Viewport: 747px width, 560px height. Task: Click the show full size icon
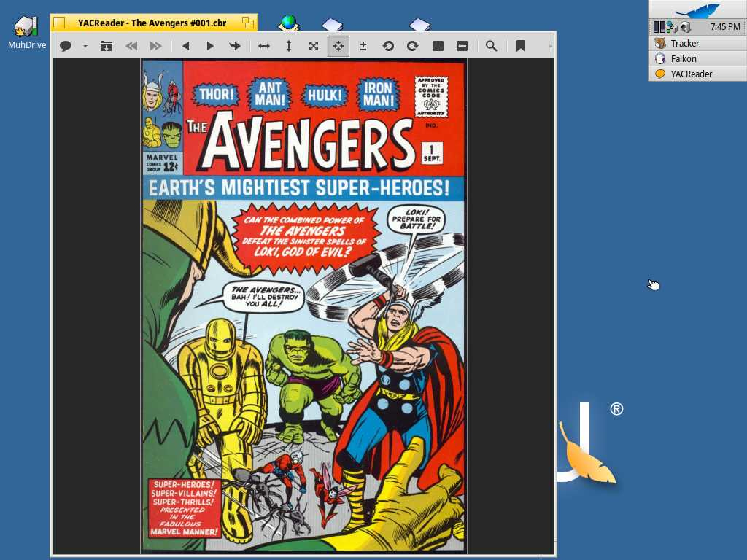314,46
